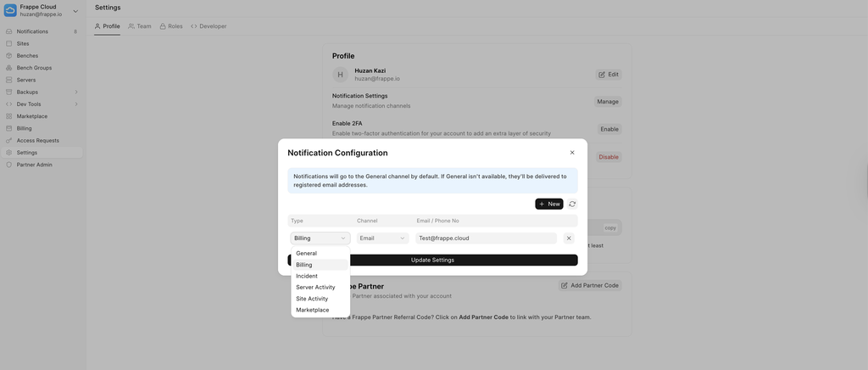This screenshot has width=868, height=370.
Task: Click the refresh icon beside New
Action: pos(572,204)
